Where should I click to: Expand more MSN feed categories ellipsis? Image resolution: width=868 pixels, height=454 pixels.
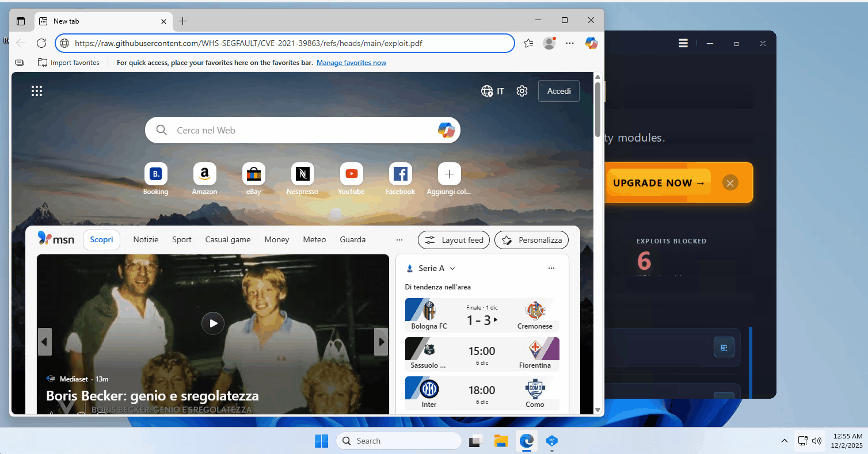tap(399, 240)
